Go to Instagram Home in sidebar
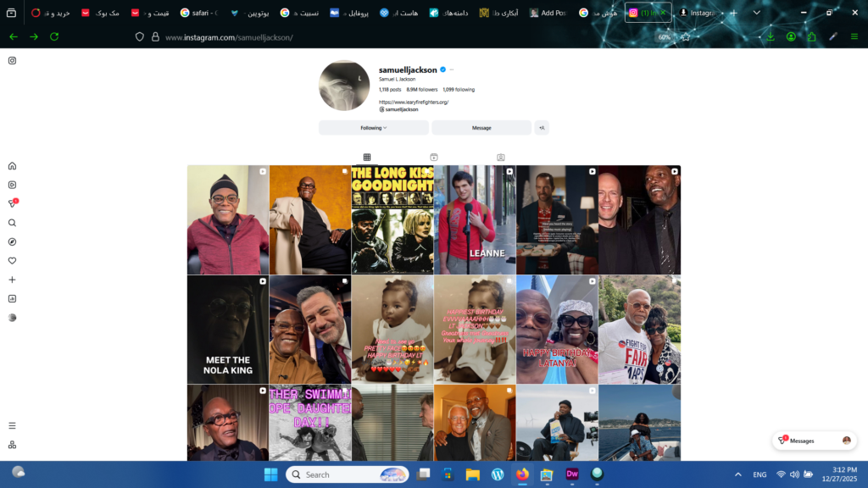The image size is (868, 488). pos(12,166)
